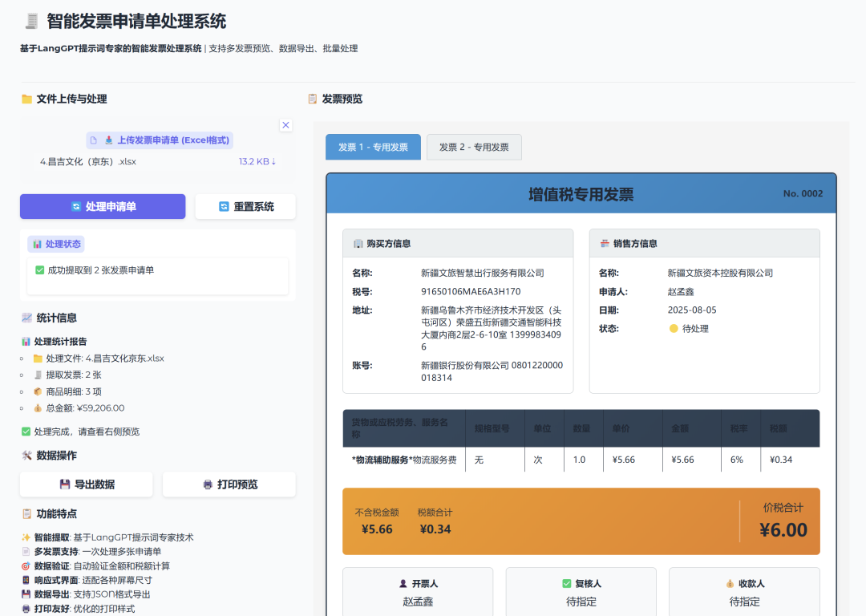
Task: Remove the uploaded file with the X icon
Action: point(285,125)
